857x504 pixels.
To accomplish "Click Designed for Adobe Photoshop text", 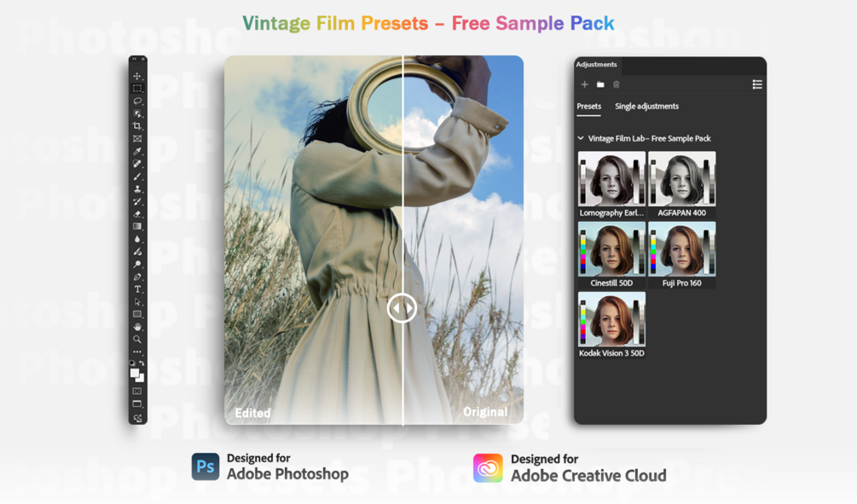I will 287,466.
